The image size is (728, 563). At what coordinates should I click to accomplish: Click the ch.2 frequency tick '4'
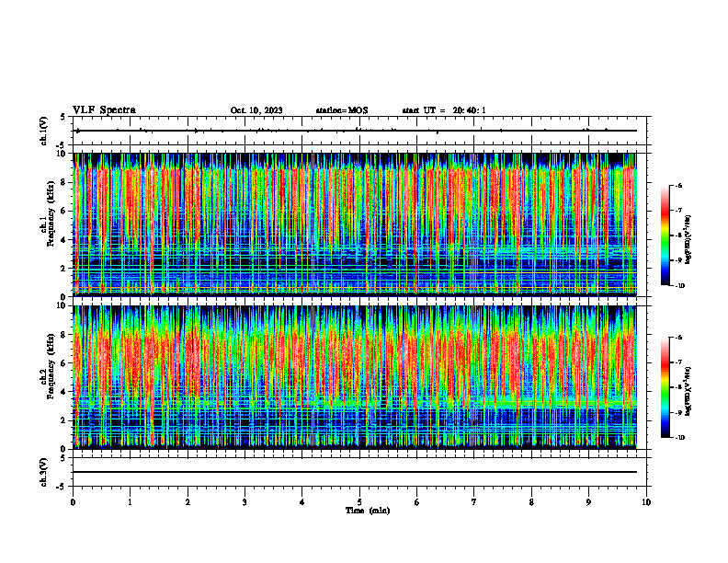(64, 392)
